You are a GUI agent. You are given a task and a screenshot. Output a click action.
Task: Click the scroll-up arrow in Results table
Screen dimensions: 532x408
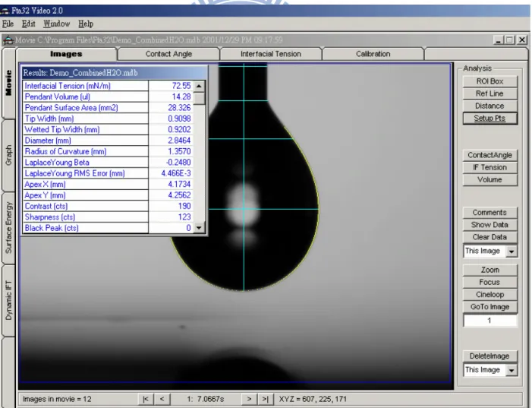click(199, 86)
